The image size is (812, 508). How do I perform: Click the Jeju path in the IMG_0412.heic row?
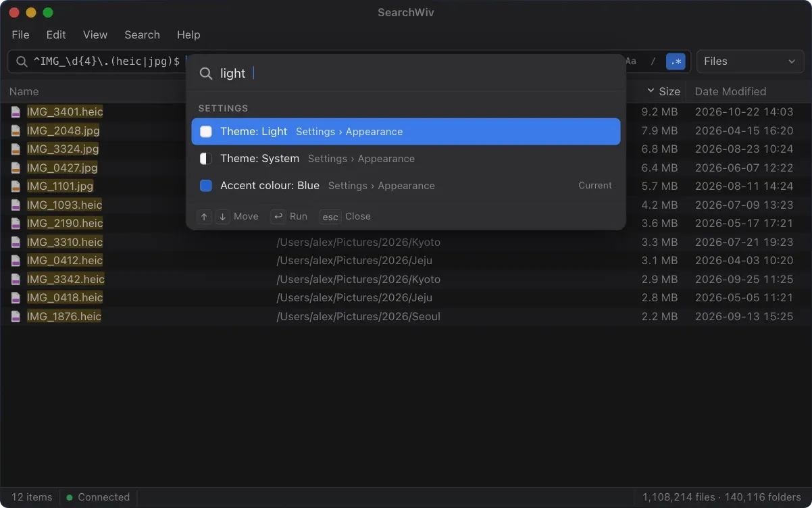point(354,261)
